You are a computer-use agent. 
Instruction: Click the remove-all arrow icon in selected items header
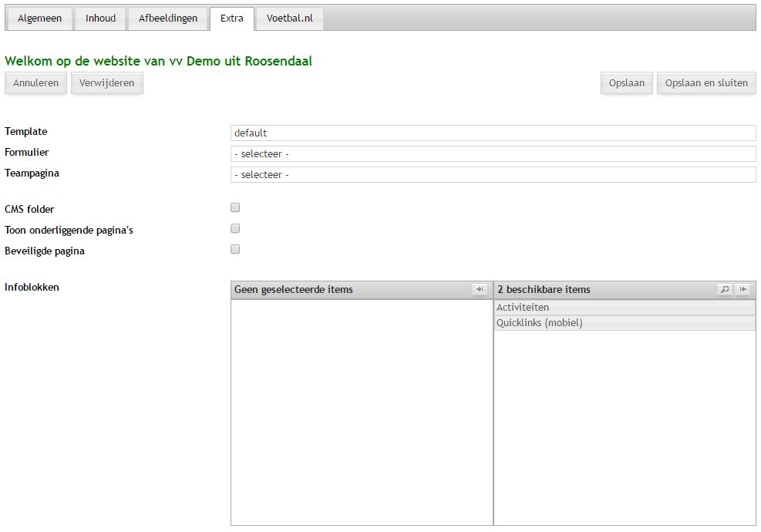click(480, 290)
